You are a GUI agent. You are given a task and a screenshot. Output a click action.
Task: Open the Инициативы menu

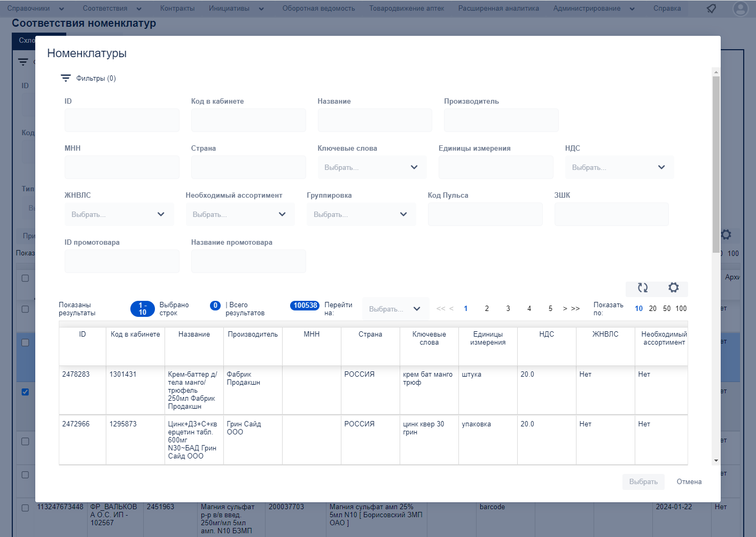236,9
